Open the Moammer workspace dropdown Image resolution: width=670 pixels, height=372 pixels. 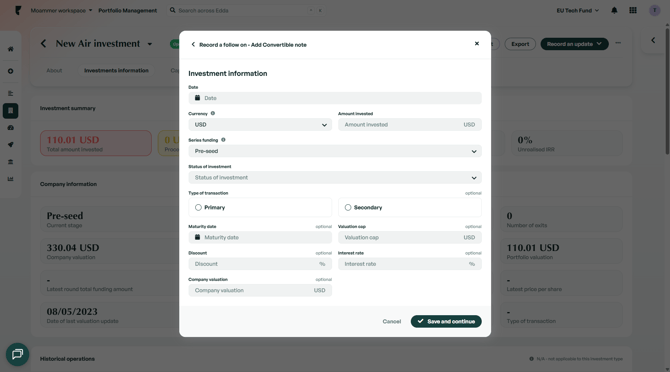pyautogui.click(x=61, y=10)
